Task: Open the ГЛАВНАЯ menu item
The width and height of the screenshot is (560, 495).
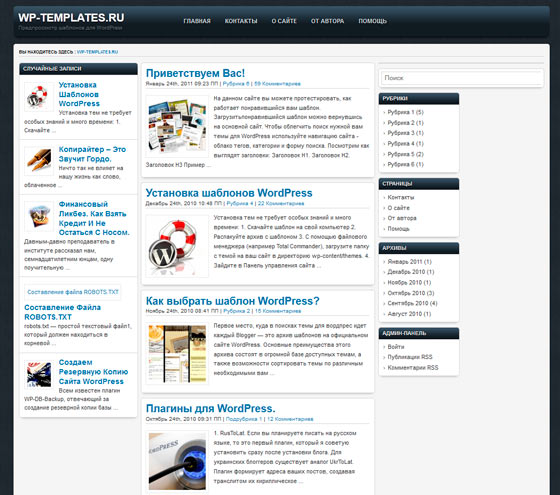Action: [x=197, y=21]
